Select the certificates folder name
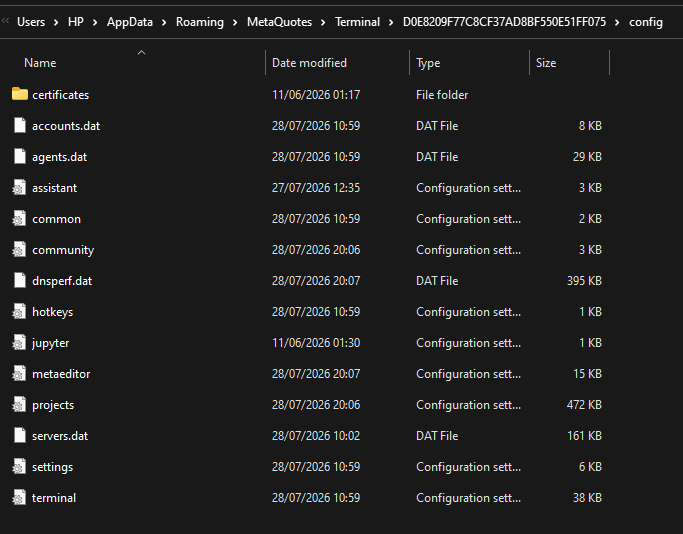 point(61,95)
